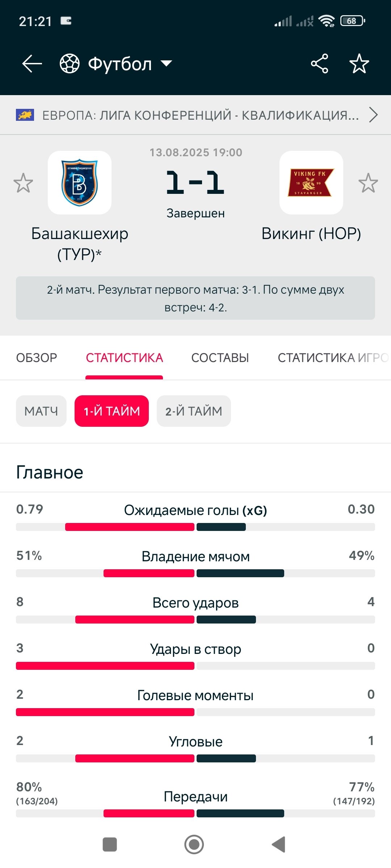The height and width of the screenshot is (868, 391).
Task: Tap the share icon
Action: click(319, 64)
